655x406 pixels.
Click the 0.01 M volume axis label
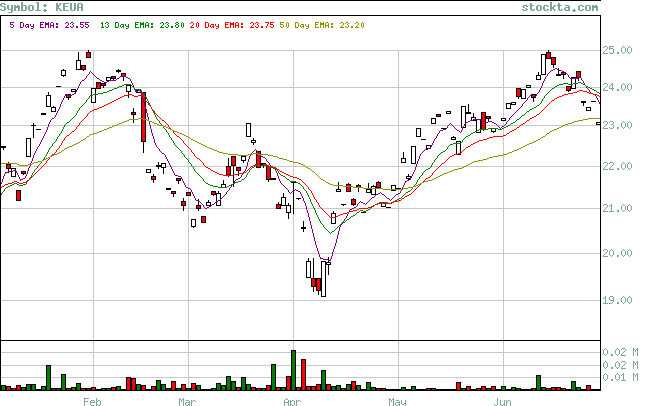point(620,377)
